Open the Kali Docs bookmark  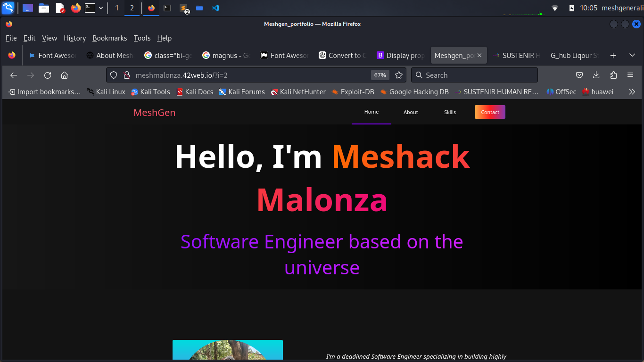pos(195,92)
